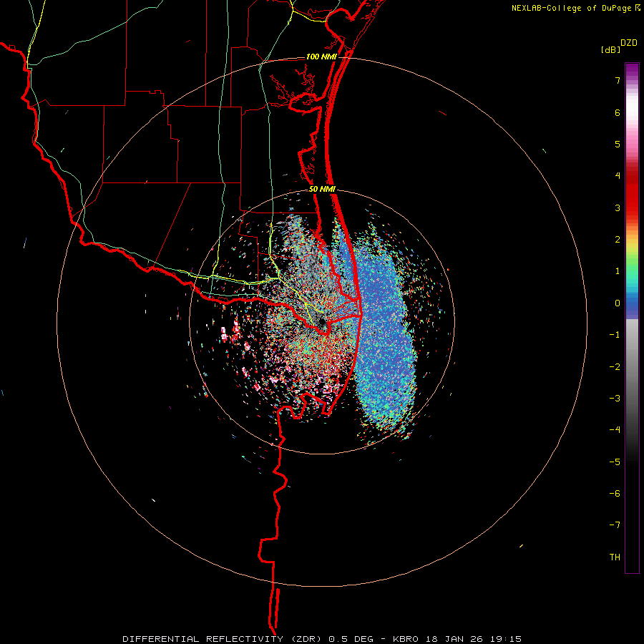Screen dimensions: 644x644
Task: Click the -1 dB value on color scale
Action: pos(615,335)
